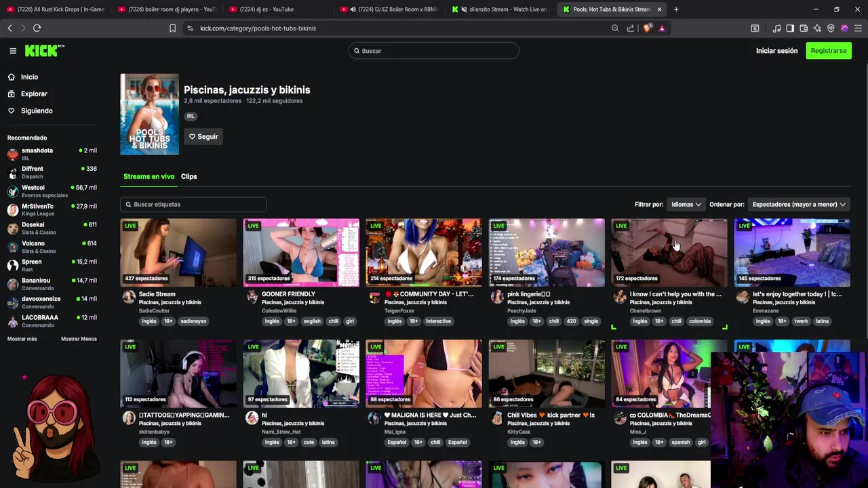Image resolution: width=868 pixels, height=488 pixels.
Task: Click the Siguiendo heart icon
Action: point(12,110)
